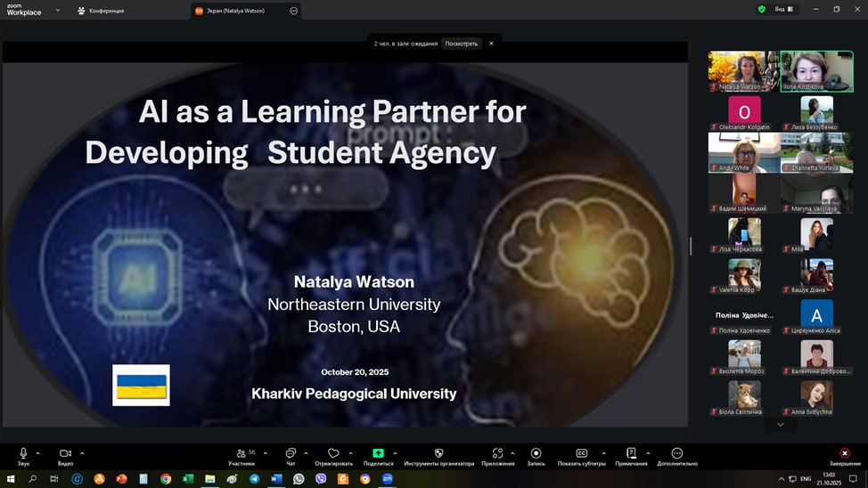This screenshot has height=488, width=868.
Task: Expand the arrow next to Звук
Action: tap(37, 453)
